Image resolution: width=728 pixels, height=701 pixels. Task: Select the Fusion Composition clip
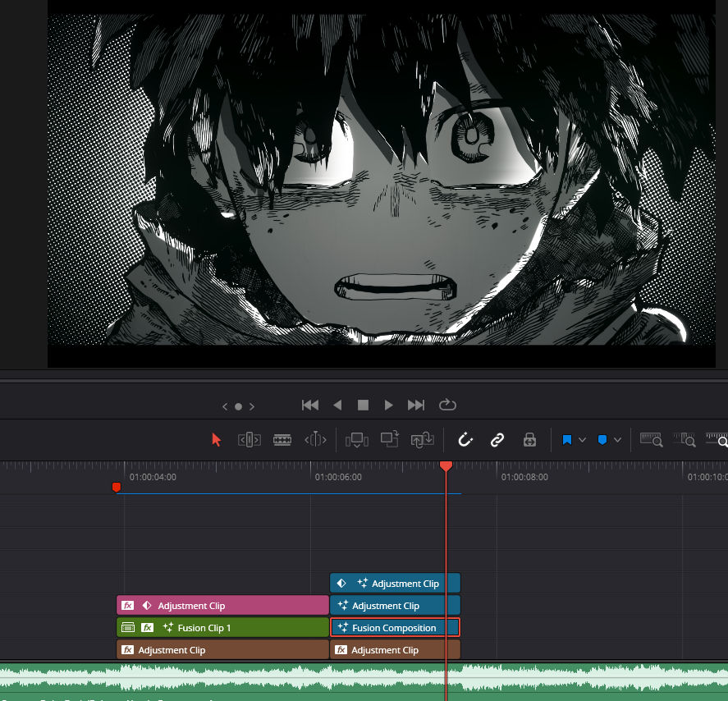395,628
